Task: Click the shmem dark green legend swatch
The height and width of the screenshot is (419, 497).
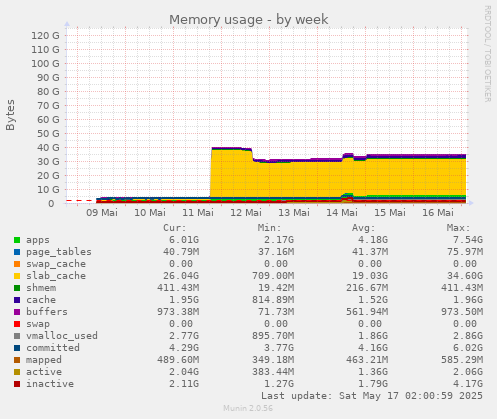Action: click(17, 288)
